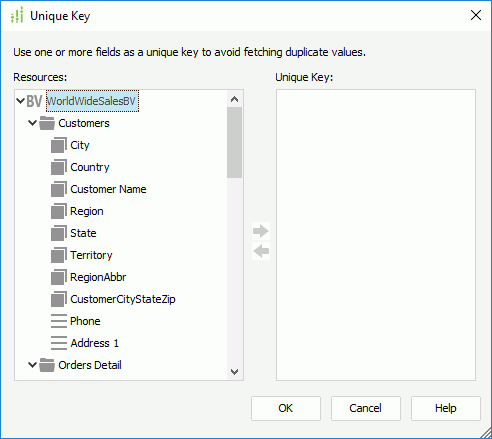The image size is (492, 439).
Task: Click the State field icon
Action: 59,233
